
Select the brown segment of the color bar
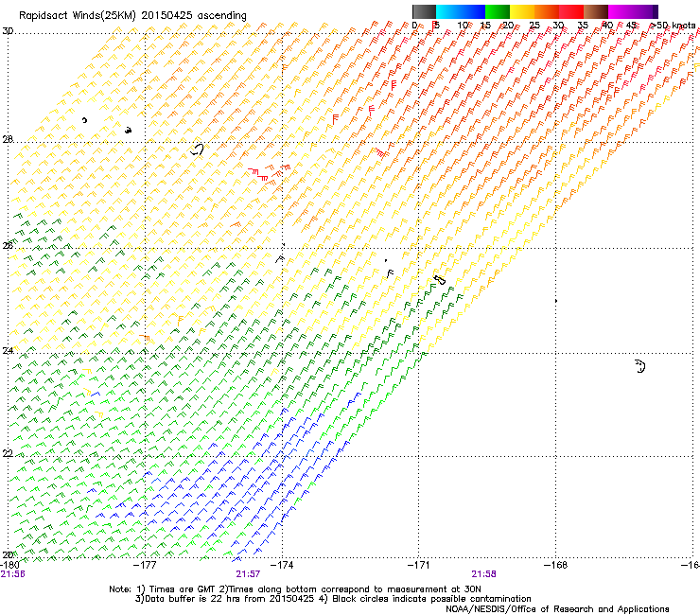tap(596, 11)
